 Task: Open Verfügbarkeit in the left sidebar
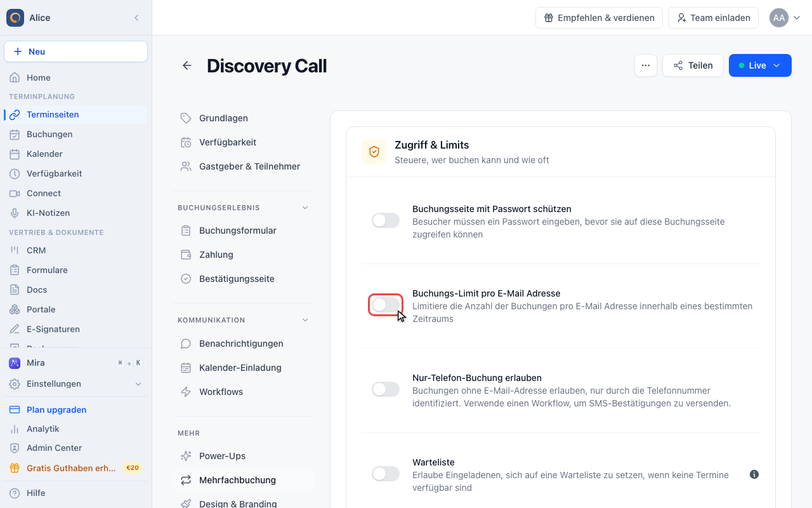pyautogui.click(x=75, y=173)
